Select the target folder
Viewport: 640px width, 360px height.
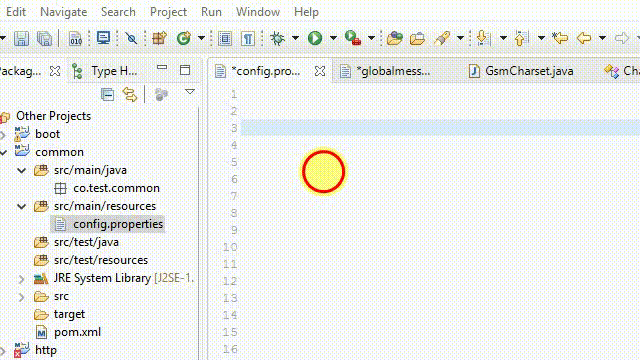pos(69,314)
